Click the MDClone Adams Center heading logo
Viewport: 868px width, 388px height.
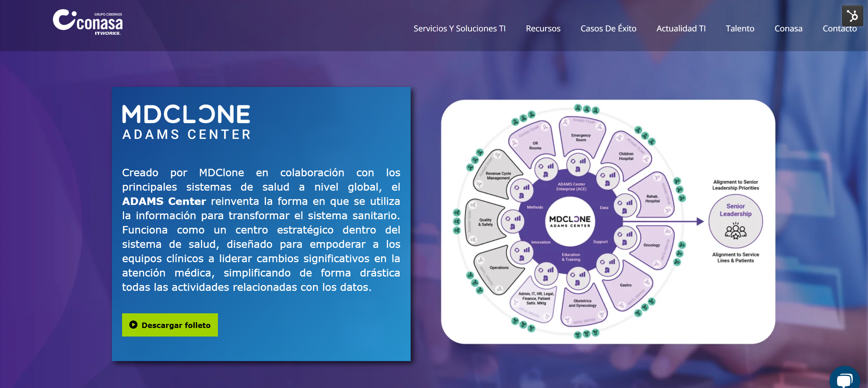186,122
